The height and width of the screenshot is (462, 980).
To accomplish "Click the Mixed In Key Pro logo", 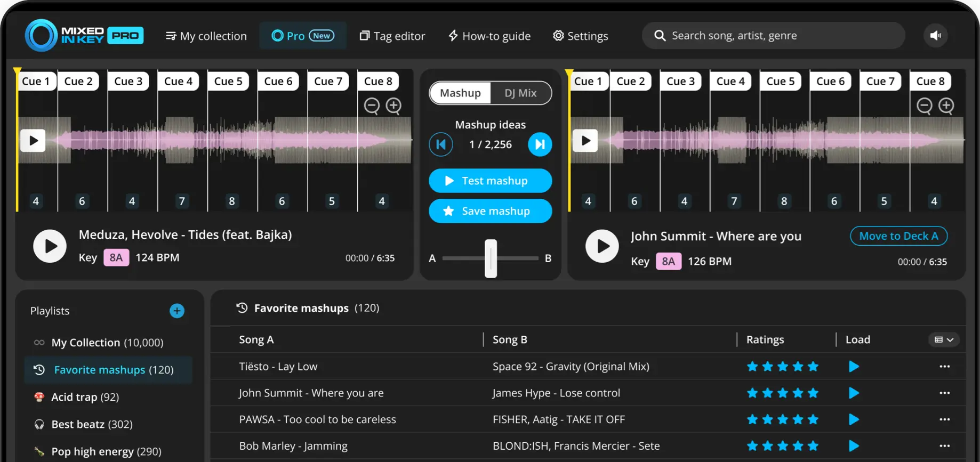I will coord(84,35).
